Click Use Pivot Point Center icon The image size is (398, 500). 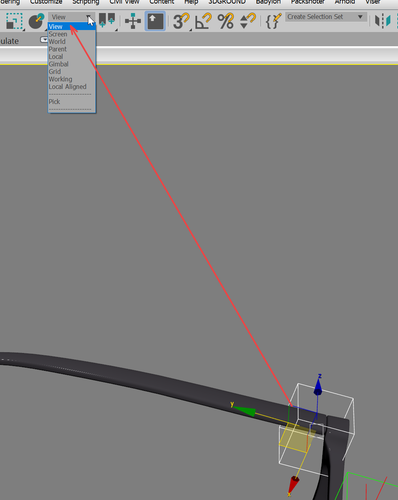107,21
